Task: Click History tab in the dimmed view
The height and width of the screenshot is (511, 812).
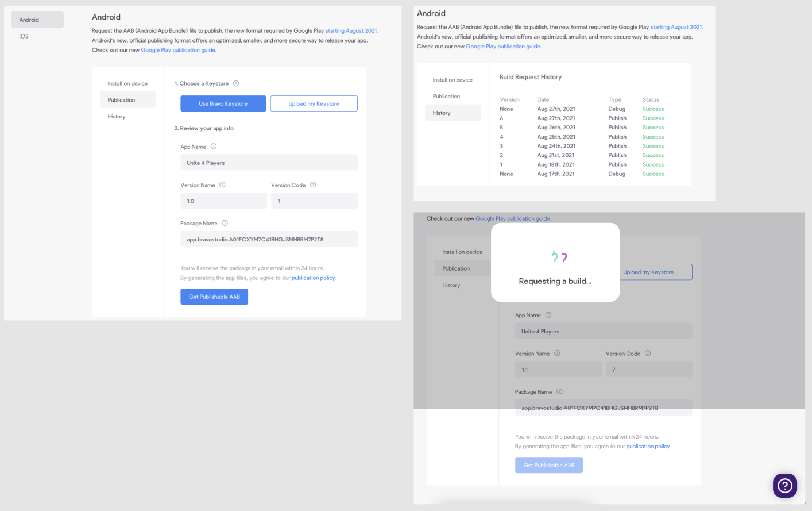Action: [x=451, y=285]
